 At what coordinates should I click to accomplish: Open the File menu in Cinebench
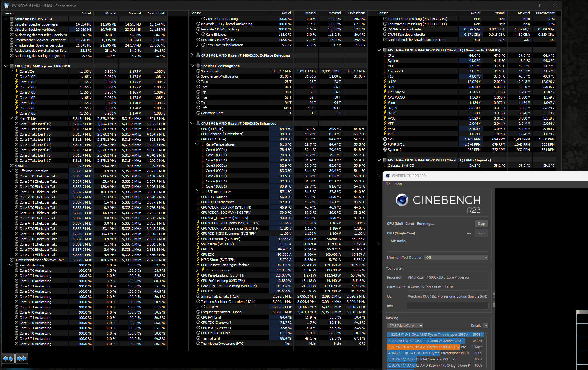[x=388, y=184]
